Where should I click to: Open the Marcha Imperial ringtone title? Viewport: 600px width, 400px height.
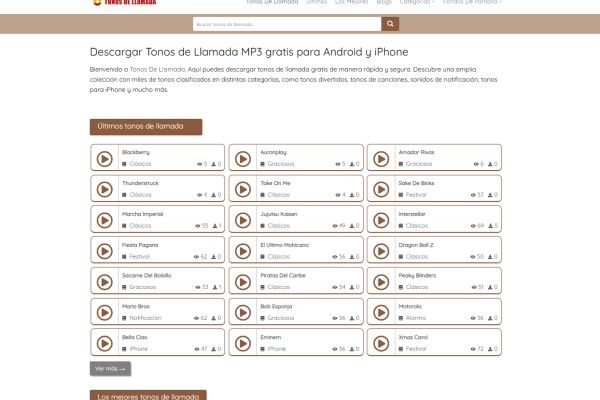pyautogui.click(x=142, y=214)
